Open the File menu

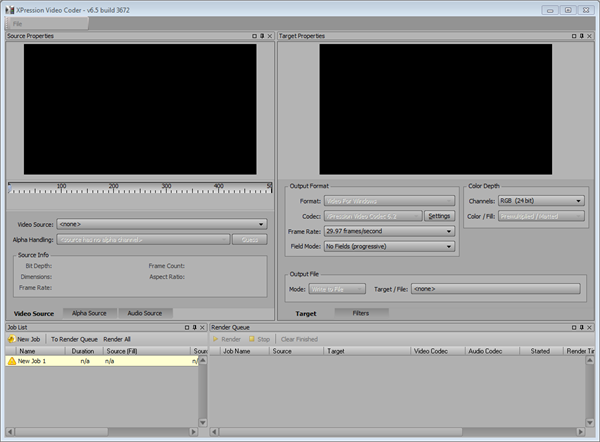(18, 24)
